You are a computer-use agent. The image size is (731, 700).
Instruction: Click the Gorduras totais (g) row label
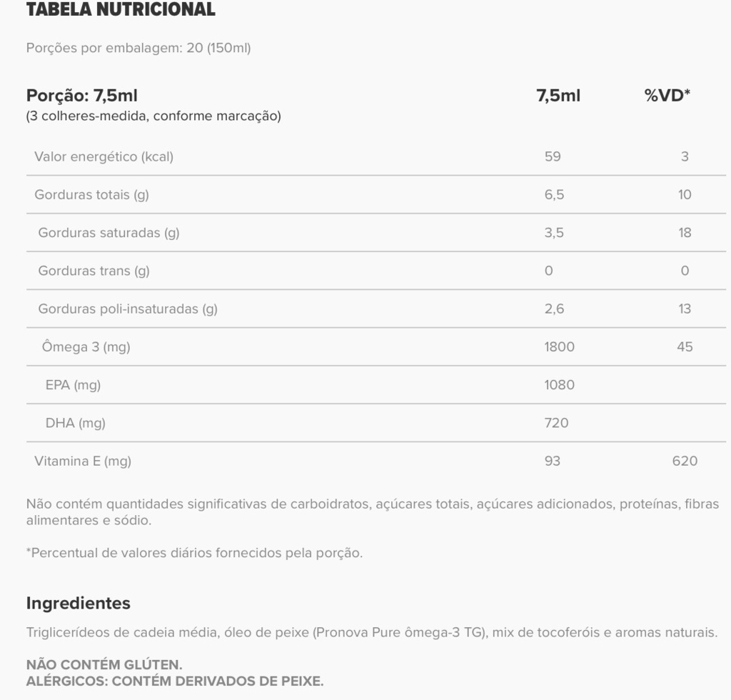(92, 195)
